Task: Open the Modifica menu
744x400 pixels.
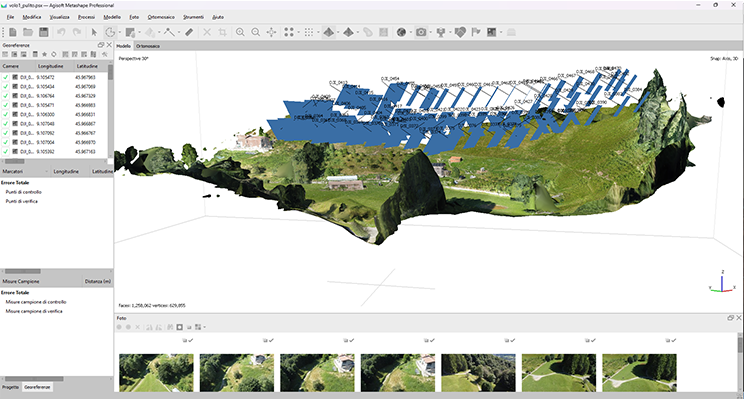Action: pyautogui.click(x=32, y=17)
